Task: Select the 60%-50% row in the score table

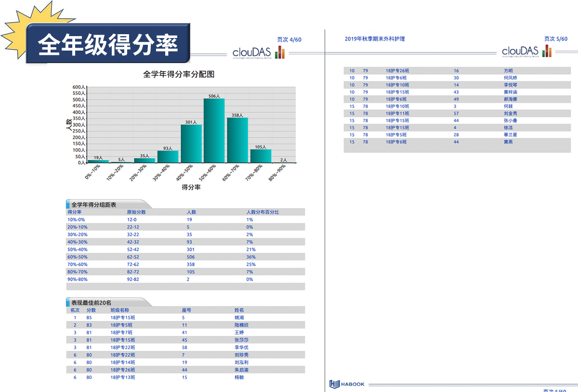Action: coord(185,257)
